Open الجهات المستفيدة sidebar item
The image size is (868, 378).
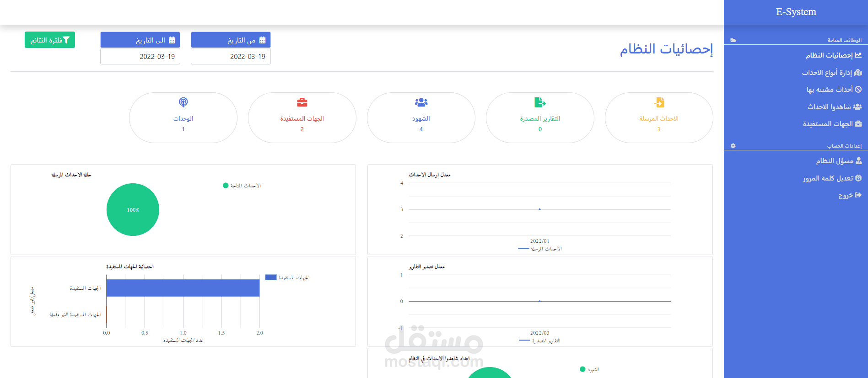[832, 124]
